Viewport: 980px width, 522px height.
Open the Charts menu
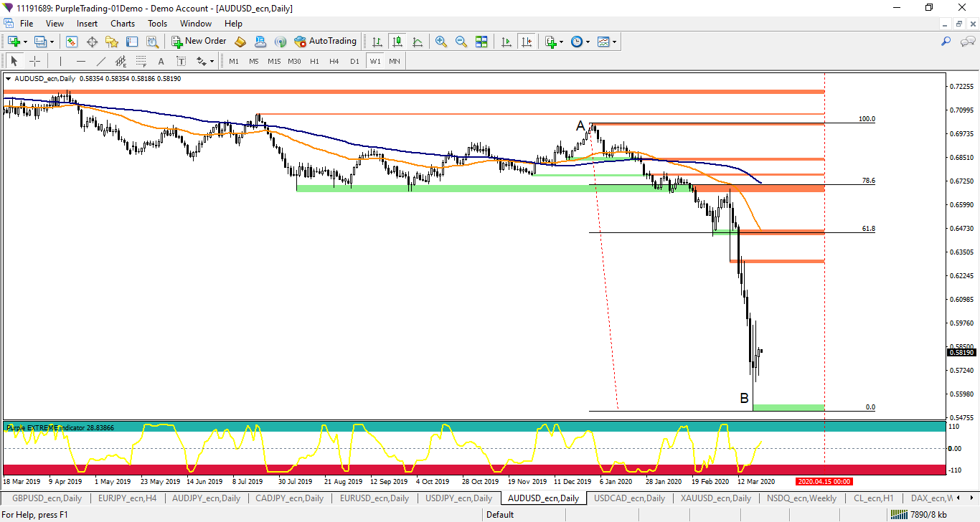pos(123,24)
